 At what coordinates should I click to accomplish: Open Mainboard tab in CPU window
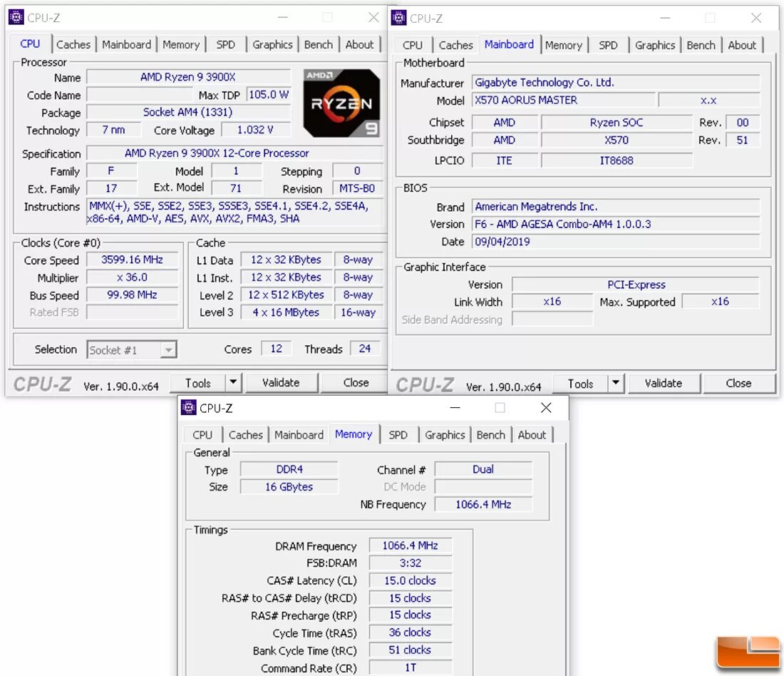point(126,44)
